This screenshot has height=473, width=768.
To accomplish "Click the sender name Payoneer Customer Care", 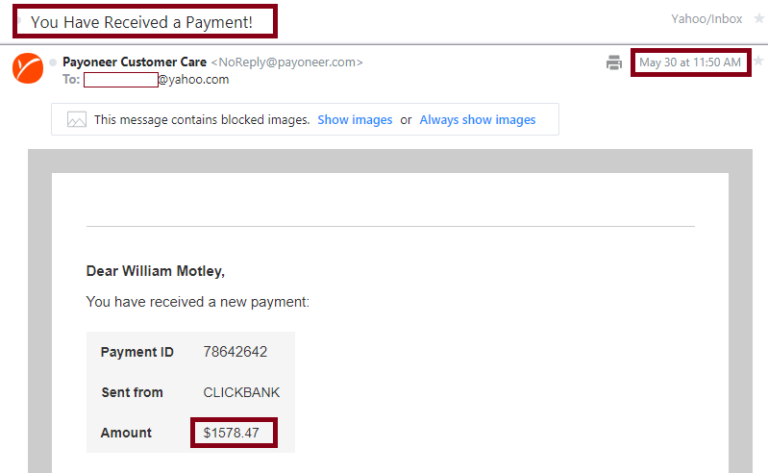I will pos(135,62).
